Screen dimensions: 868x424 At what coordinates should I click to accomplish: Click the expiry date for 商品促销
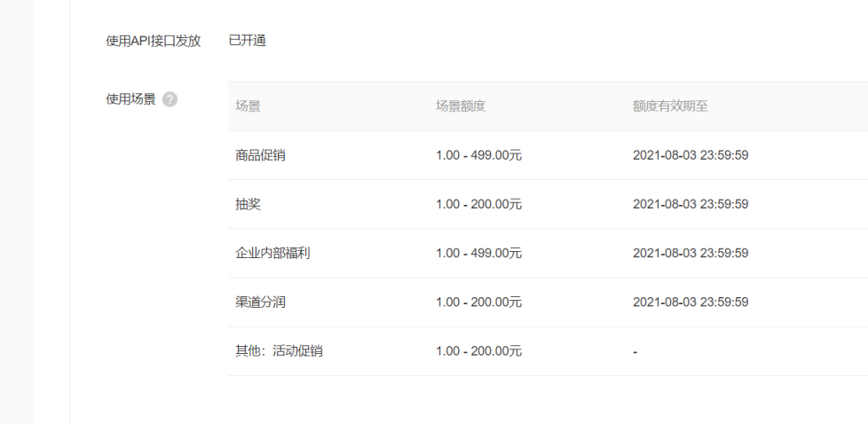690,155
